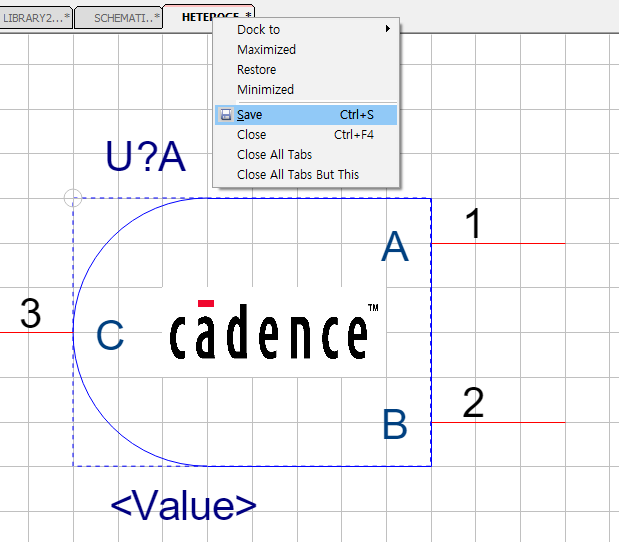
Task: Select Minimized in the context menu
Action: click(x=306, y=90)
